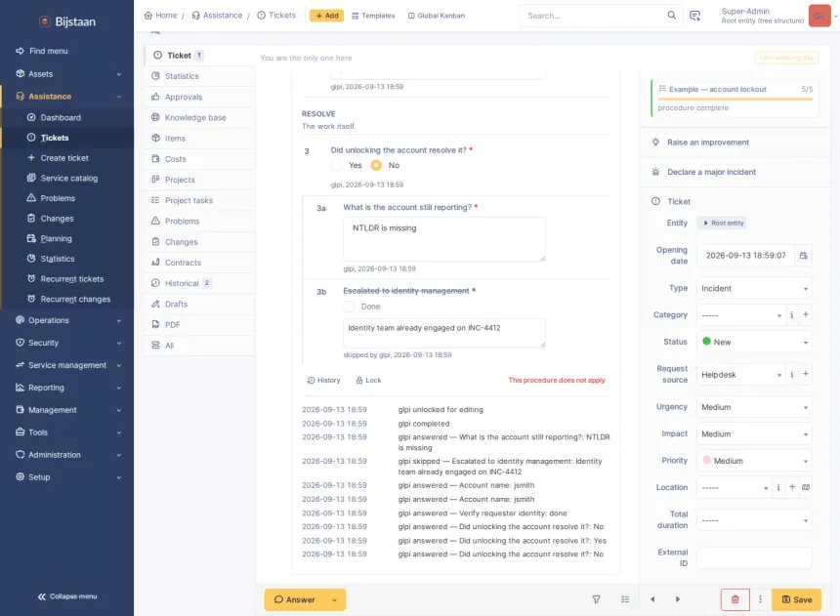Click the Super-Admin user avatar
Viewport: 840px width, 616px height.
coord(819,16)
